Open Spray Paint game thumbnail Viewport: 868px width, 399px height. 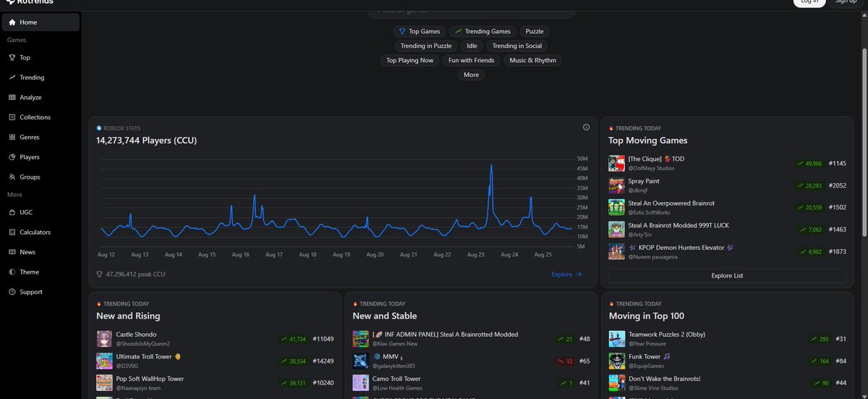tap(616, 185)
